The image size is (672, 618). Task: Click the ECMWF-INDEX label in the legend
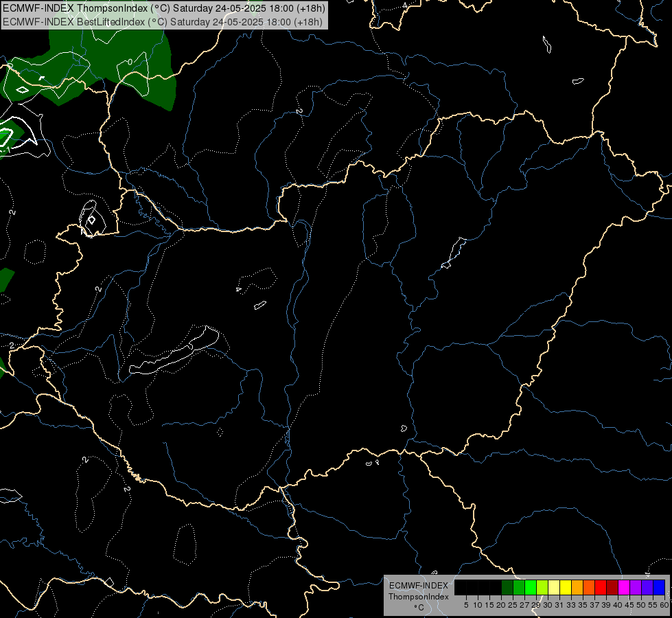click(419, 586)
